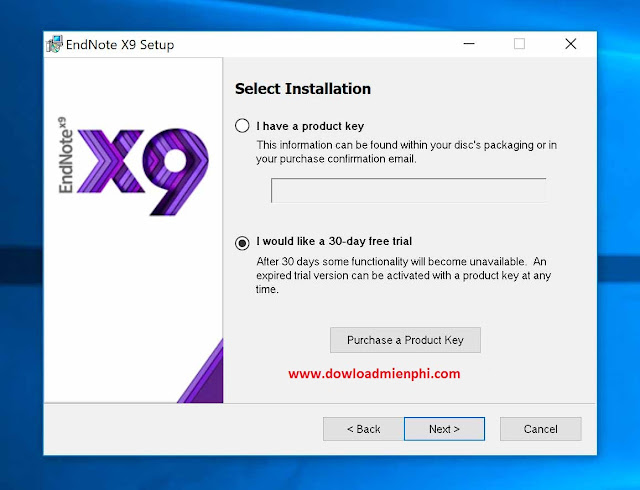Minimize the EndNote X9 Setup window
The width and height of the screenshot is (640, 490).
468,44
